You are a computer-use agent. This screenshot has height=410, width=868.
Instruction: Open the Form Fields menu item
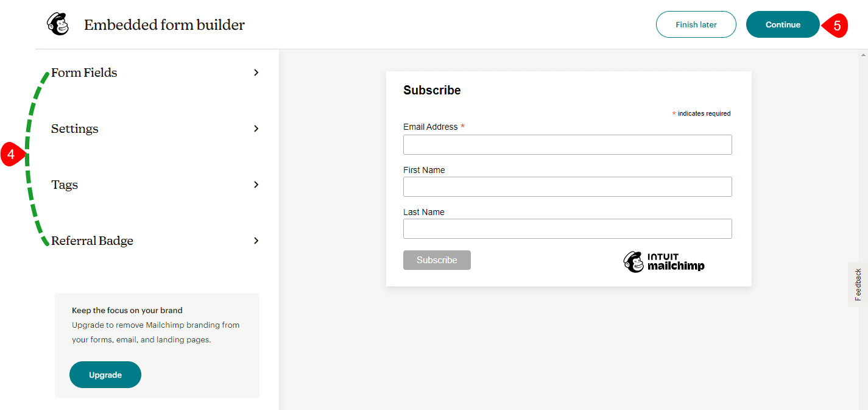84,72
